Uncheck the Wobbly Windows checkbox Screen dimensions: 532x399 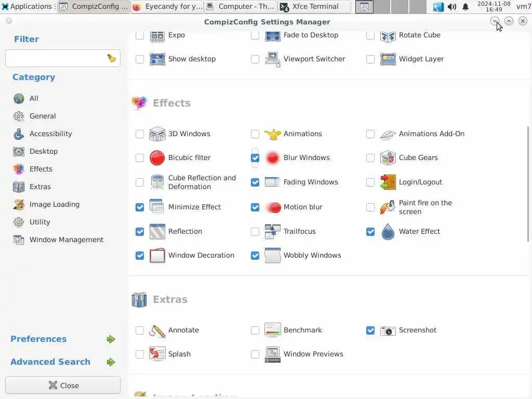tap(255, 256)
